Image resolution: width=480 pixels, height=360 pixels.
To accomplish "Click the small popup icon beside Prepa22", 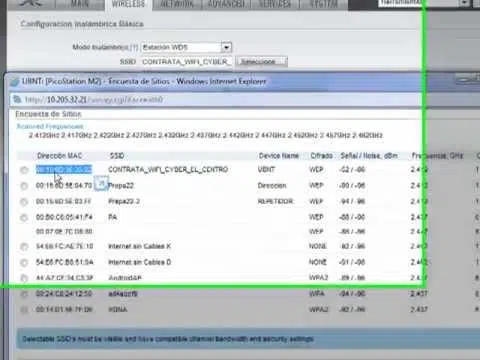I will click(x=101, y=184).
